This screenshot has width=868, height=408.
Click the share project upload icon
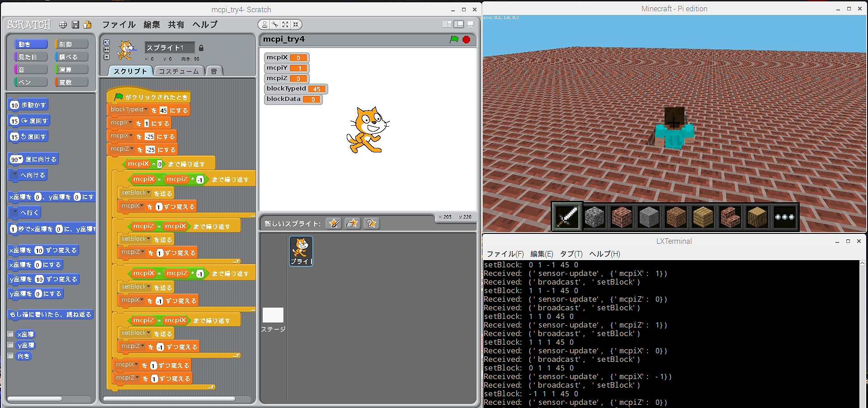tap(87, 25)
